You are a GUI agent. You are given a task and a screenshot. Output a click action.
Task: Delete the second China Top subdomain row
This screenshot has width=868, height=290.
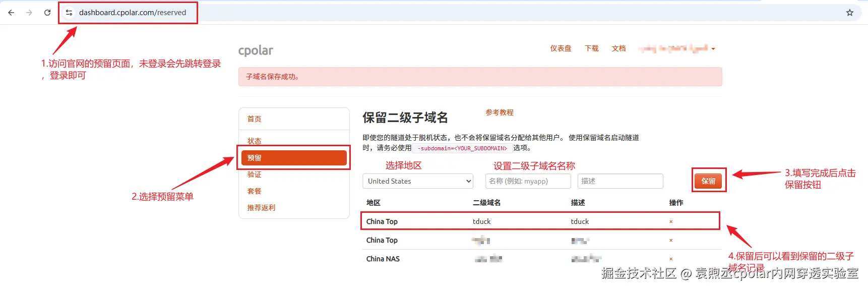(671, 240)
